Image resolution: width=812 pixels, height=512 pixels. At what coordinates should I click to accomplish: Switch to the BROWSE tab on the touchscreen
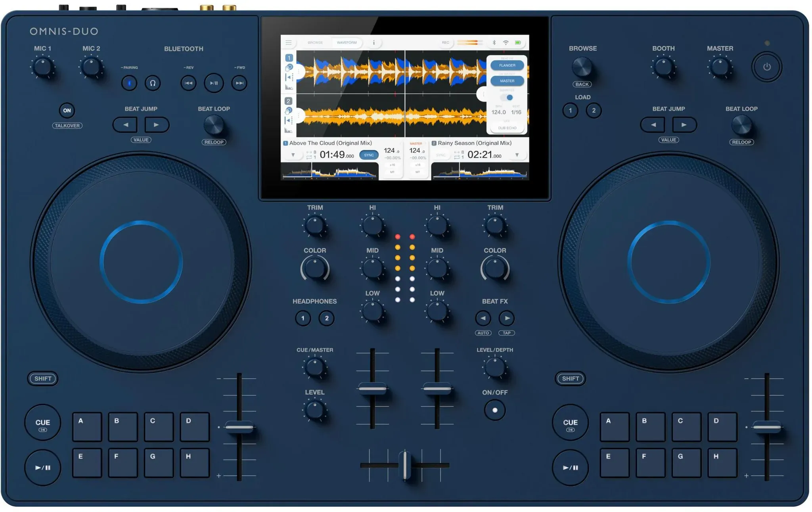point(315,42)
